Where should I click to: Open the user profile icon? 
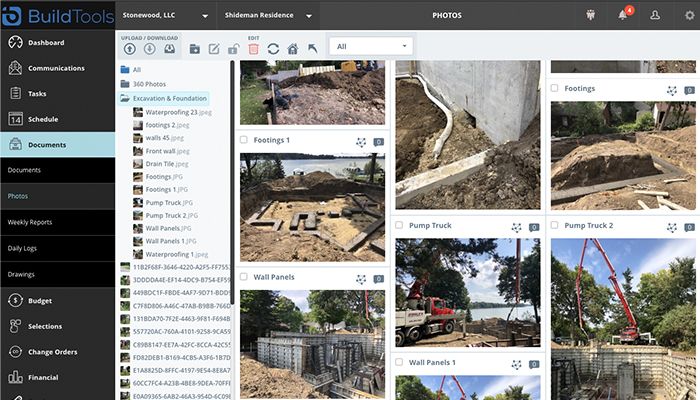[655, 15]
